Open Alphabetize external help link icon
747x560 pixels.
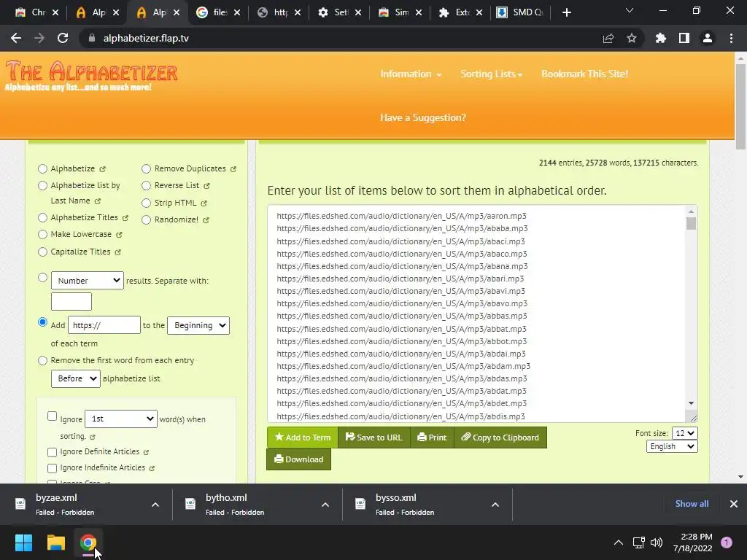[102, 169]
